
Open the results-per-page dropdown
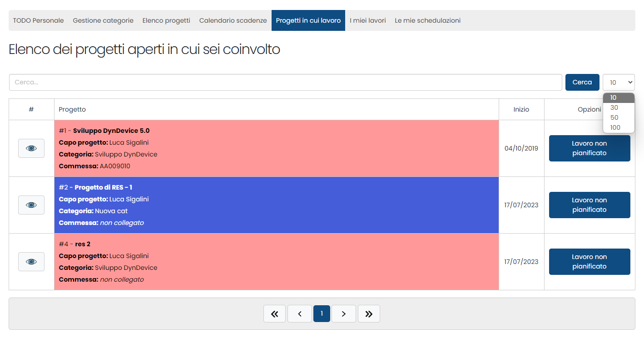point(618,83)
